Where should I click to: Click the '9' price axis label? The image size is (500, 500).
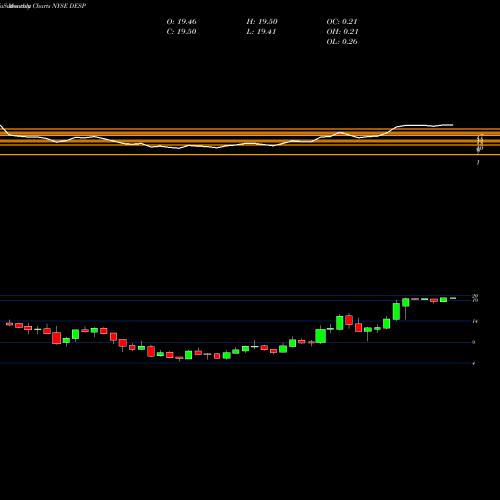pyautogui.click(x=474, y=342)
